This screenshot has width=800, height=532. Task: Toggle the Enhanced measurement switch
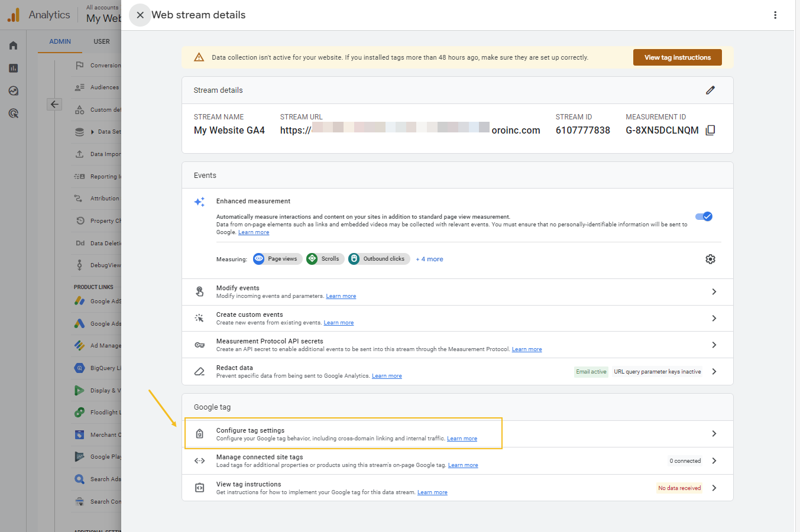pos(704,216)
